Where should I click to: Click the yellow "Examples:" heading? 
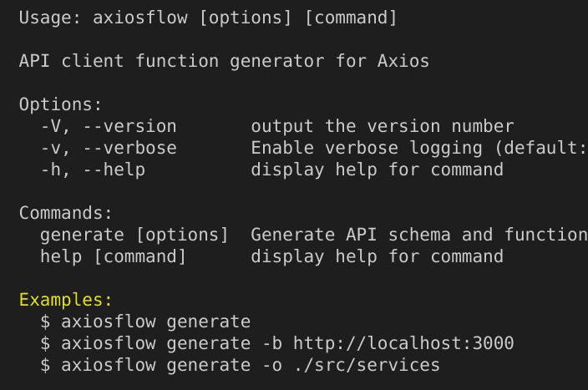(65, 300)
